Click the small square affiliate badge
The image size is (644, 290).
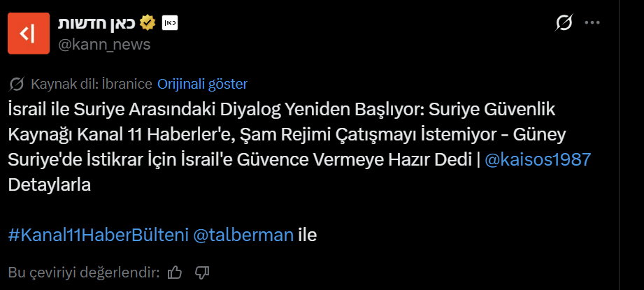pyautogui.click(x=170, y=23)
